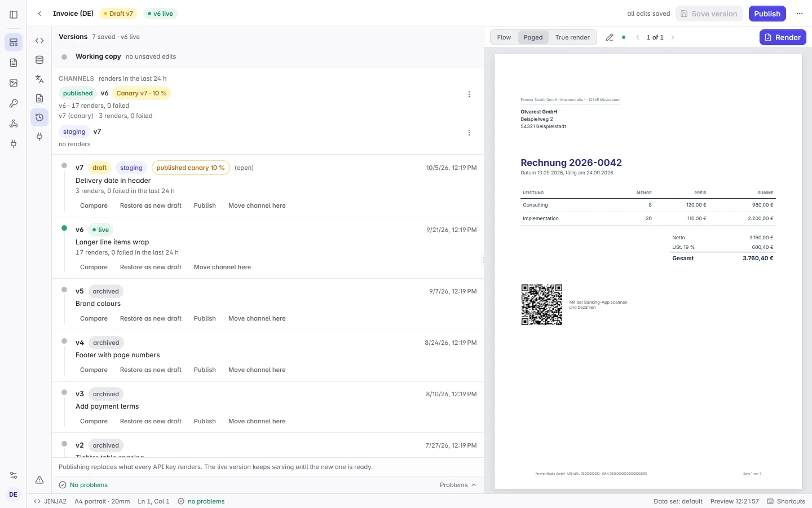Click the Working copy row

[x=268, y=56]
